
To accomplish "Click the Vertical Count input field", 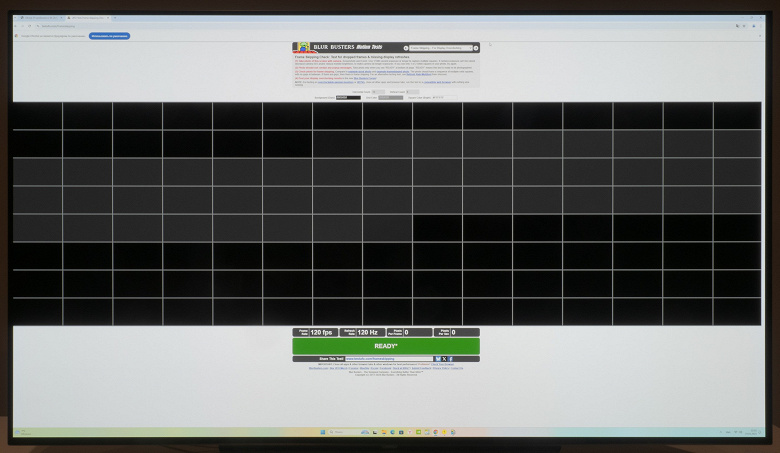I will (412, 92).
